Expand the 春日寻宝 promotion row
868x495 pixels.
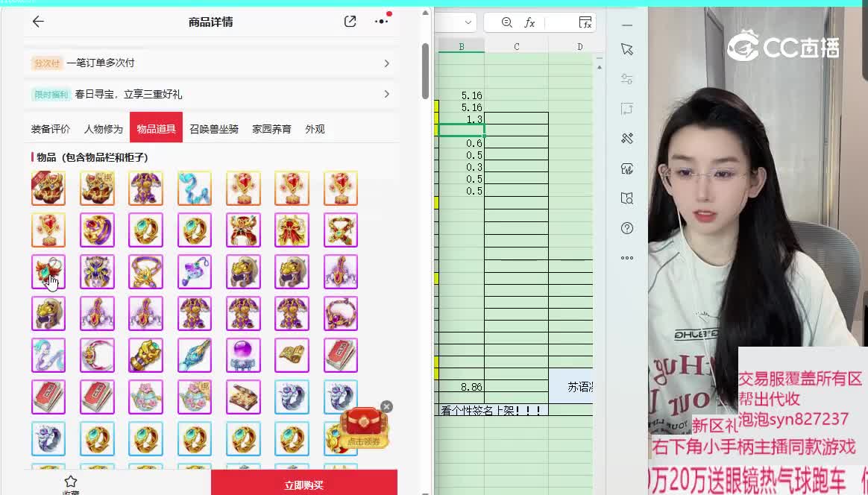coord(386,94)
